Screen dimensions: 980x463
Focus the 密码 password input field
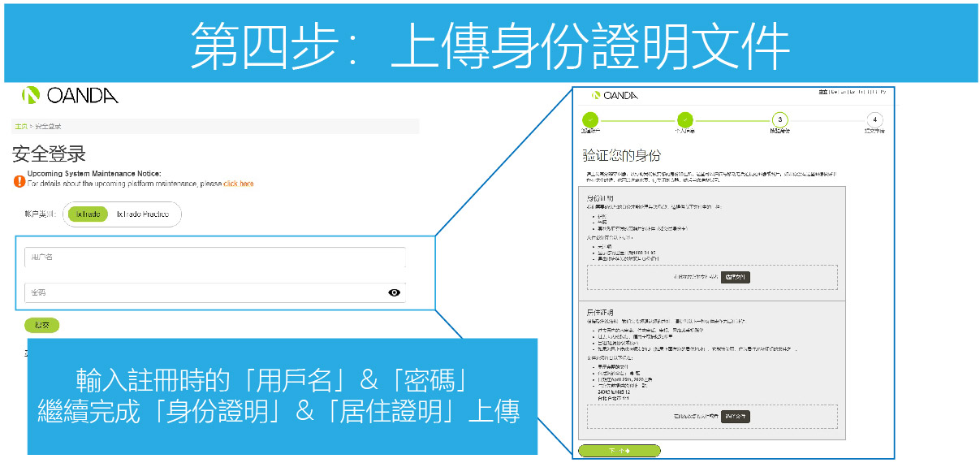(214, 292)
